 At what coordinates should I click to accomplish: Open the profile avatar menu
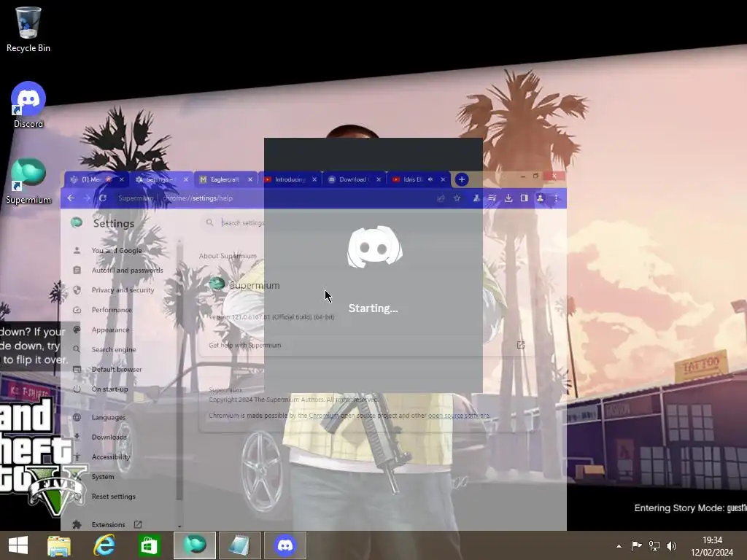(541, 198)
